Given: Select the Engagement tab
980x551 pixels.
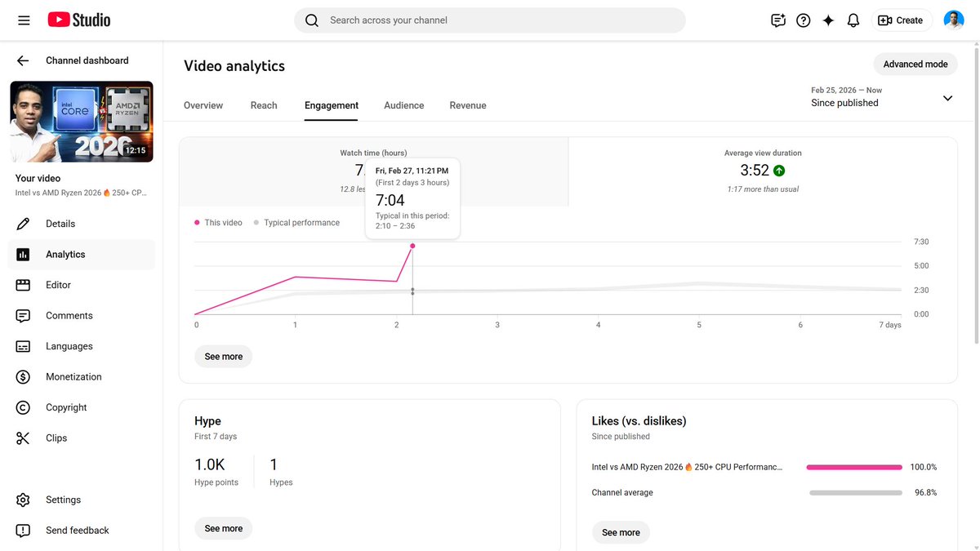Looking at the screenshot, I should click(x=332, y=105).
